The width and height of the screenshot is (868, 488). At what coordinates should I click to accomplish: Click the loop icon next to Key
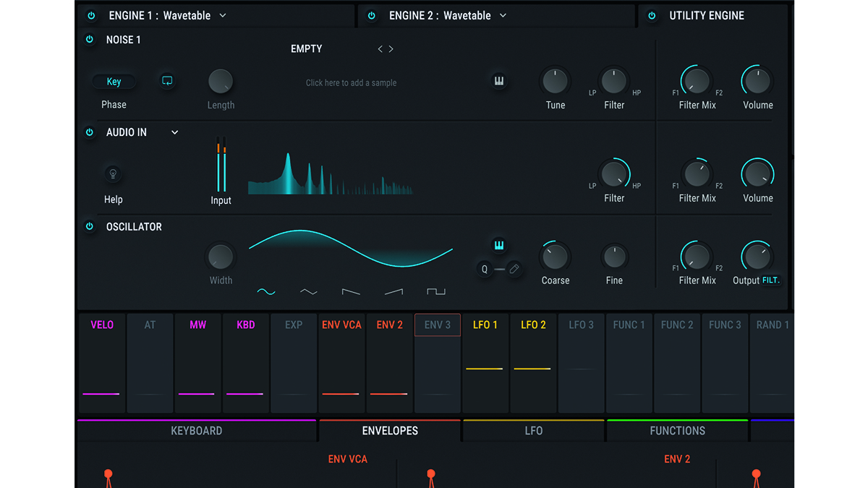[167, 81]
